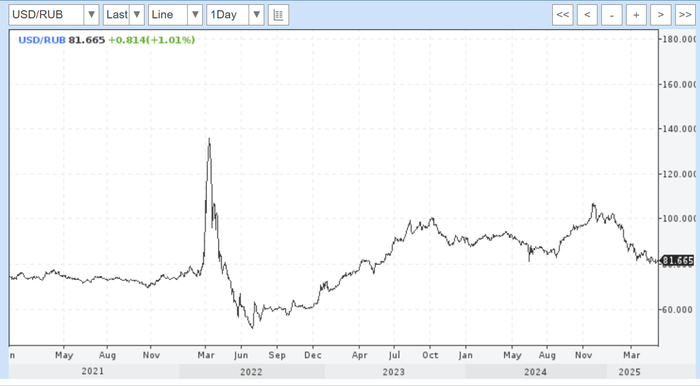This screenshot has height=386, width=700.
Task: Expand the USD/RUB symbol dropdown arrow
Action: coord(91,15)
